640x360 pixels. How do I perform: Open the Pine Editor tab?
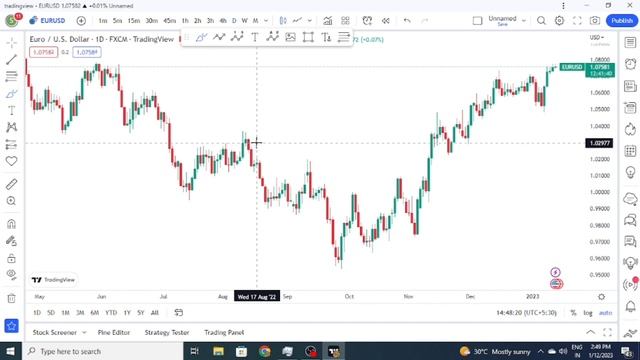coord(114,333)
